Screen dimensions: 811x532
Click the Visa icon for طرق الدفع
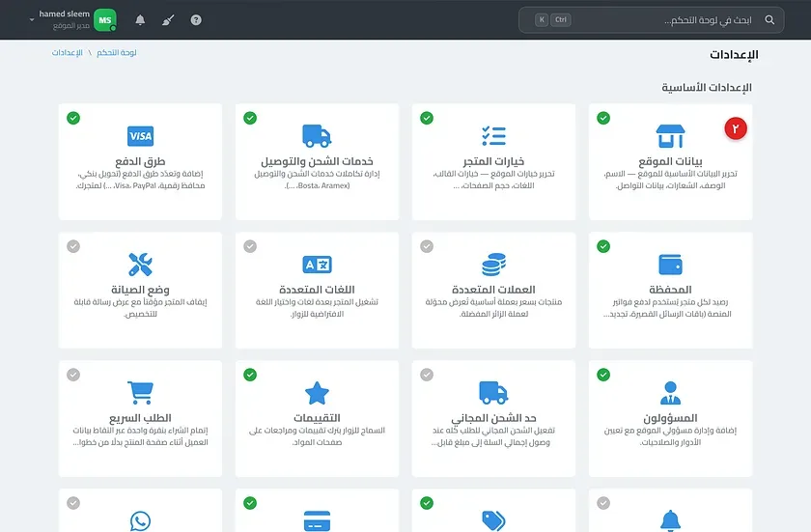[141, 136]
